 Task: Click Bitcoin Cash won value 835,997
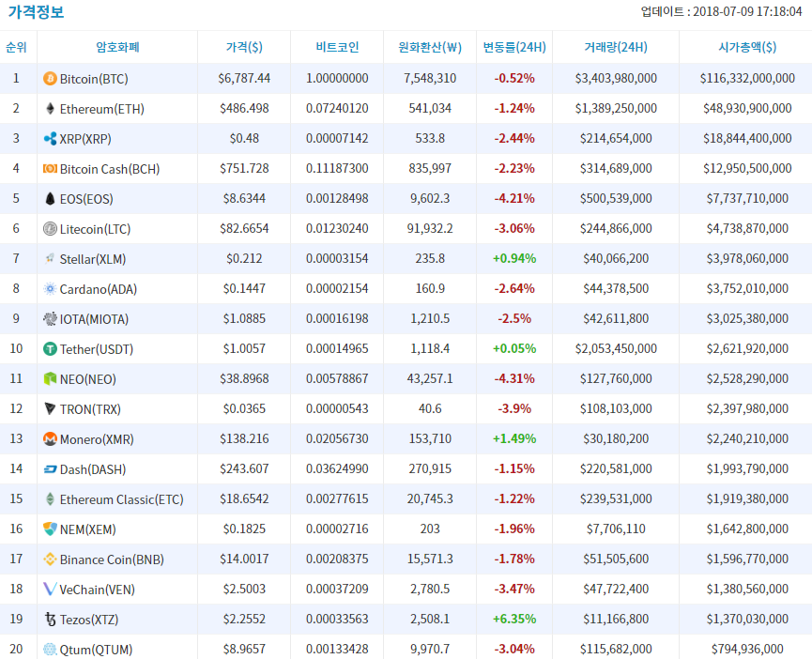[430, 168]
